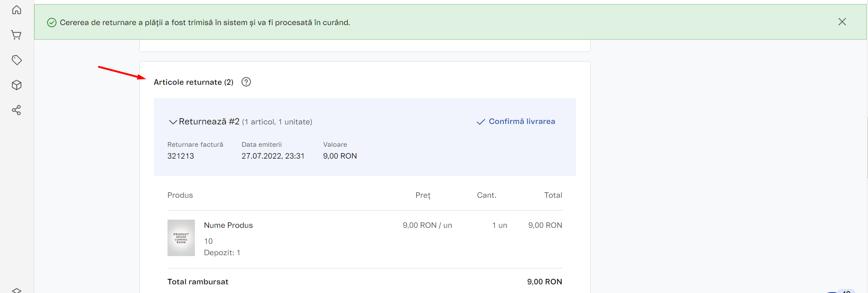Click the Cant. column header
868x293 pixels.
486,195
